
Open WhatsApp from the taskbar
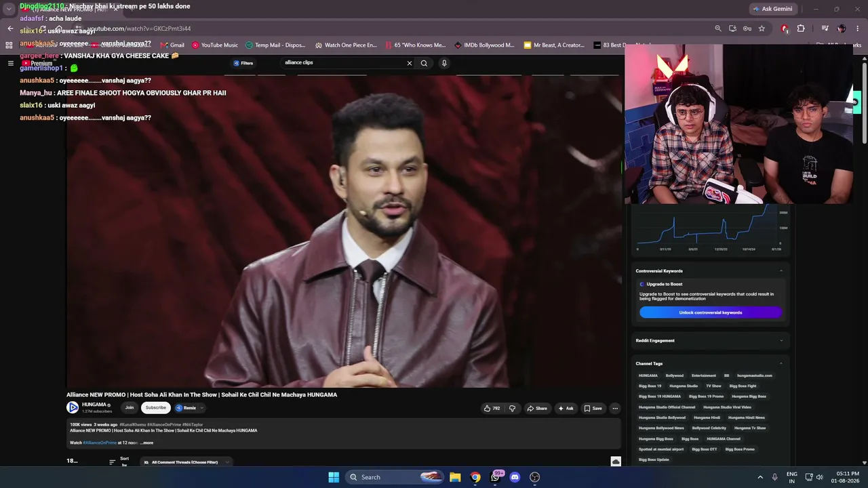[x=495, y=477]
